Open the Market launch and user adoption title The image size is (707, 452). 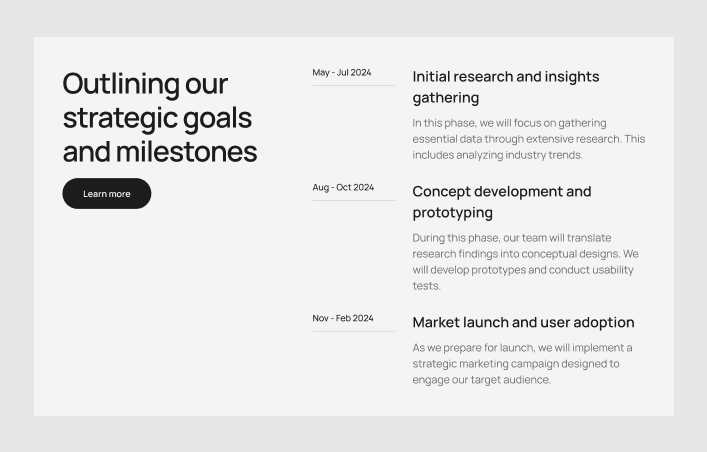(523, 322)
